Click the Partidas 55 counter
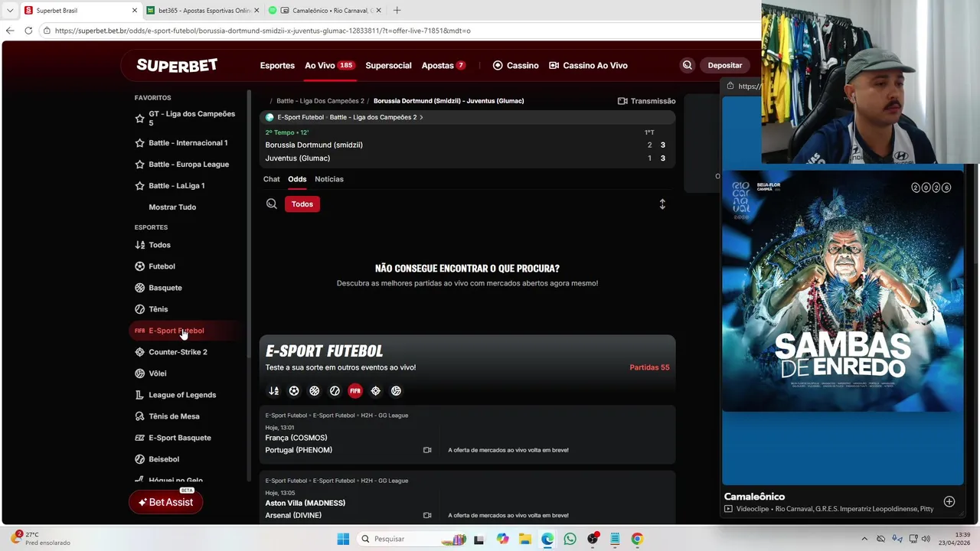The height and width of the screenshot is (551, 980). (x=649, y=367)
